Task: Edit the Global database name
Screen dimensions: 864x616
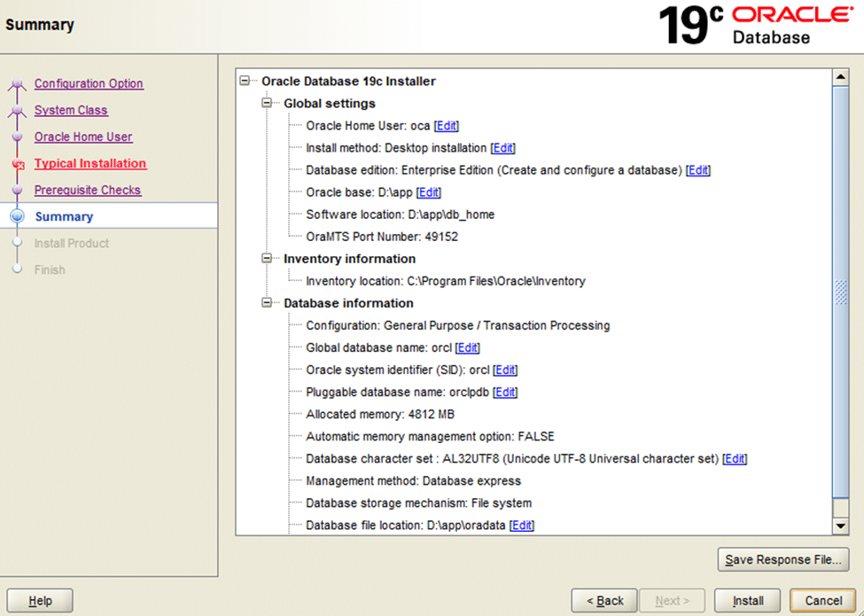Action: (467, 347)
